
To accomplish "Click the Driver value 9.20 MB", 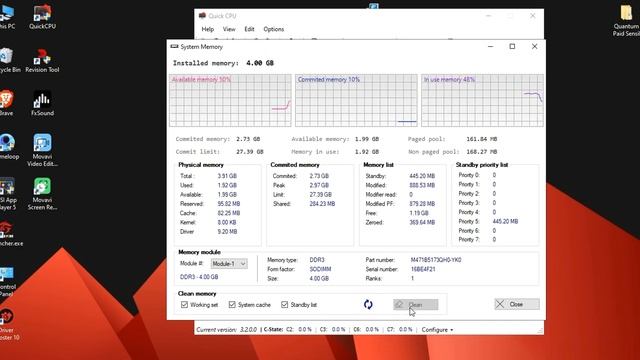I will (227, 231).
